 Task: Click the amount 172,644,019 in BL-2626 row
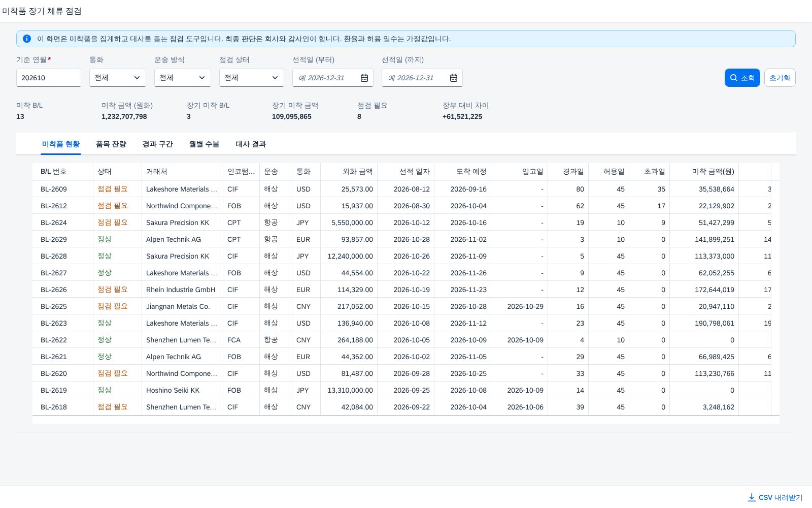click(x=715, y=290)
